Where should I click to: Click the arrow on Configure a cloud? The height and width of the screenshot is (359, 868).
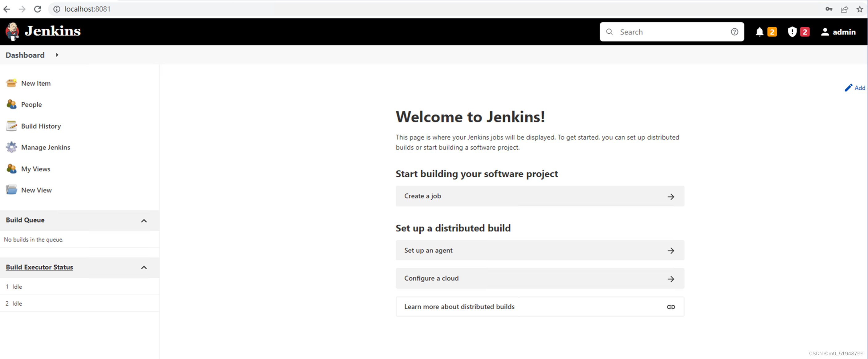coord(670,279)
